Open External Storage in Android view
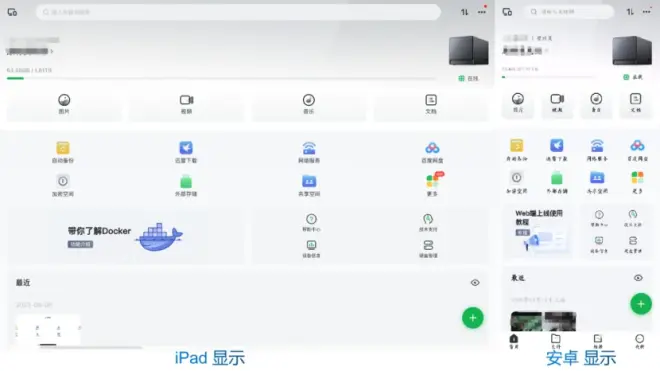The image size is (660, 371). [556, 182]
